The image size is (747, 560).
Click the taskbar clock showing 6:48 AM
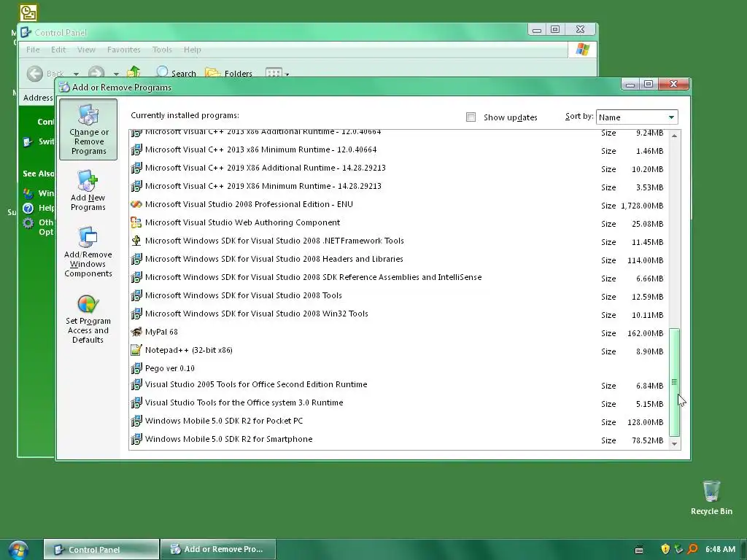coord(720,549)
